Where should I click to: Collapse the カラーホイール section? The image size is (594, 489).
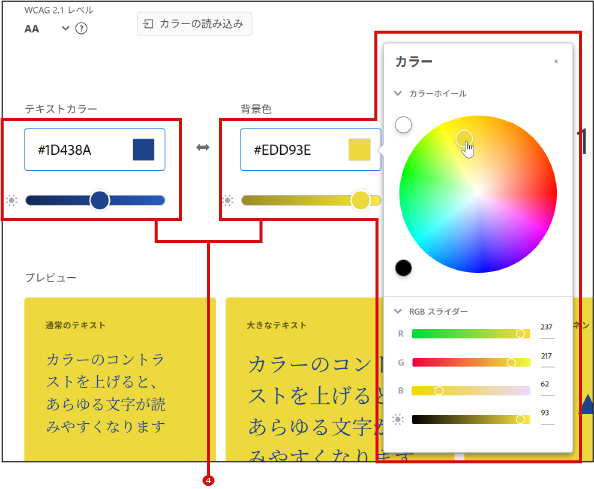point(398,93)
